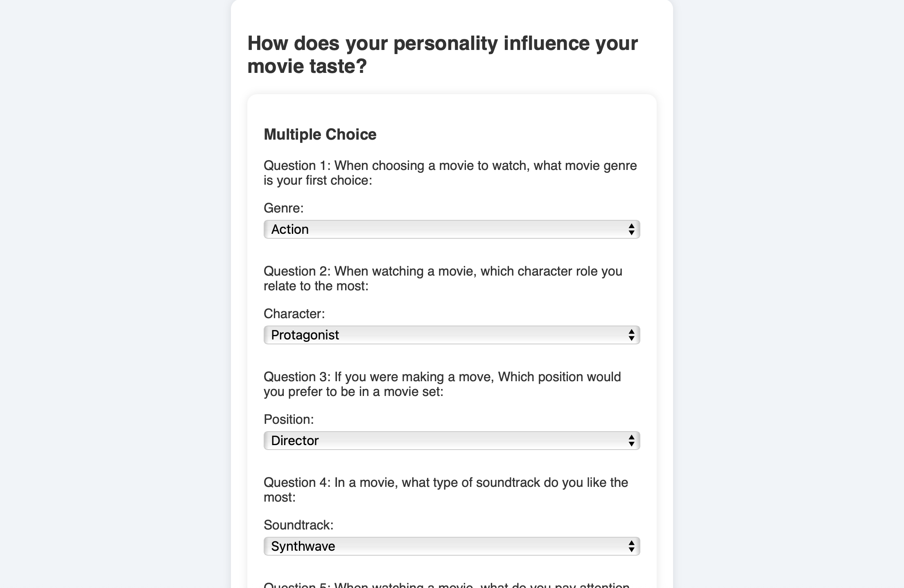Click the Genre label above the select
This screenshot has width=904, height=588.
click(x=283, y=208)
